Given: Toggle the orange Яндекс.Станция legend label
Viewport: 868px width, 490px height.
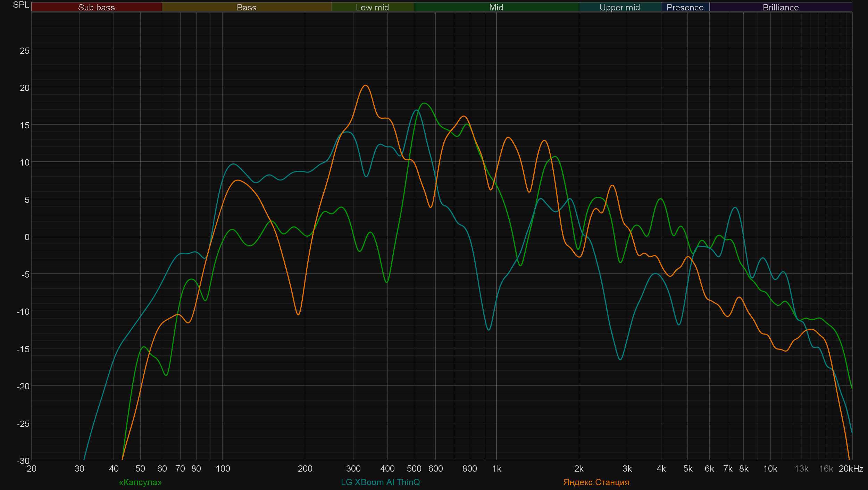Looking at the screenshot, I should tap(596, 482).
